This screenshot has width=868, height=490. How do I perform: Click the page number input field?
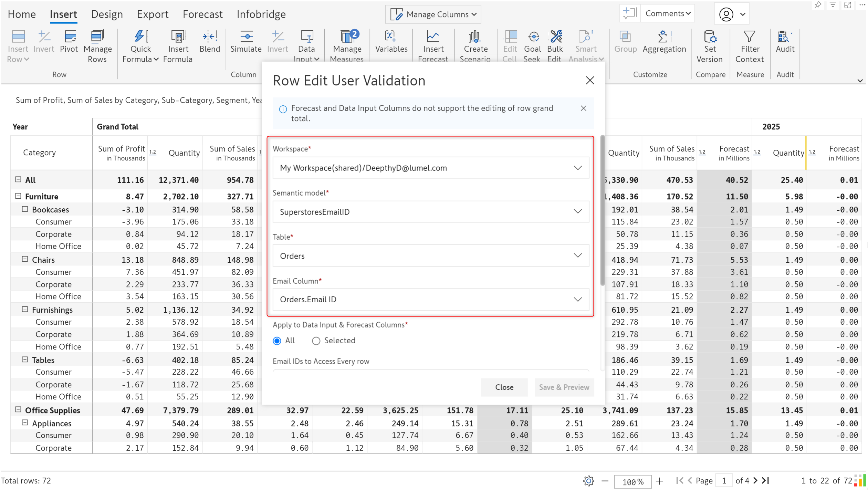(724, 481)
